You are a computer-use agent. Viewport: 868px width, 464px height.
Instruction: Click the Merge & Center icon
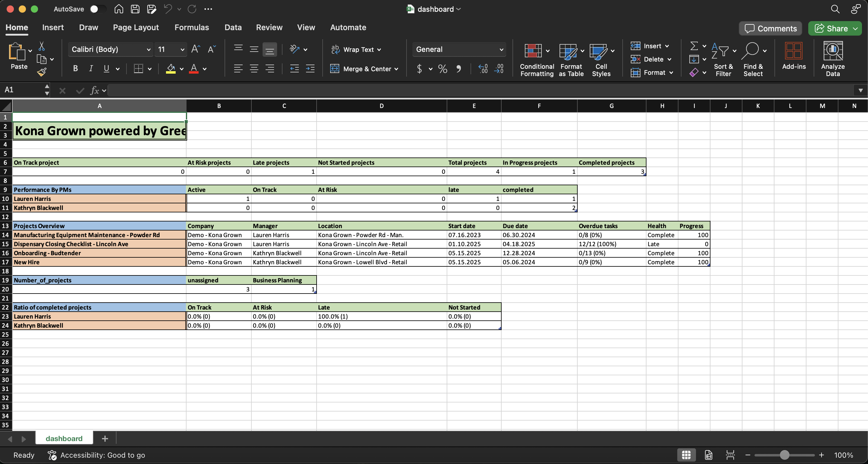[335, 69]
